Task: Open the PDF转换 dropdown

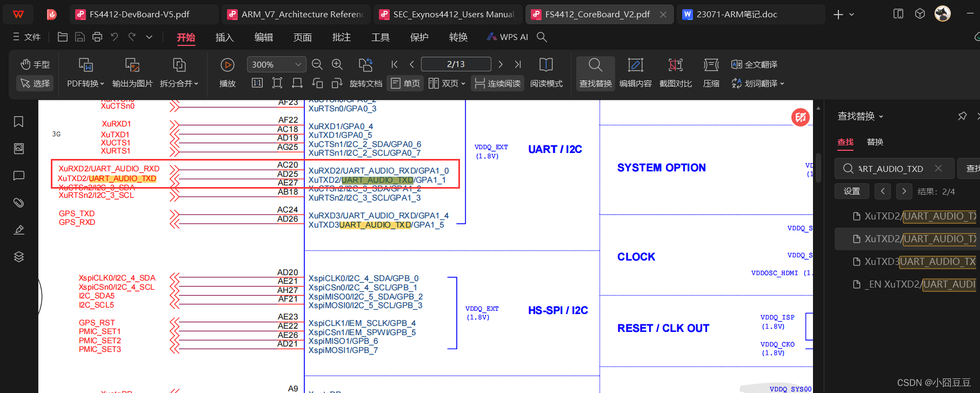Action: (85, 83)
